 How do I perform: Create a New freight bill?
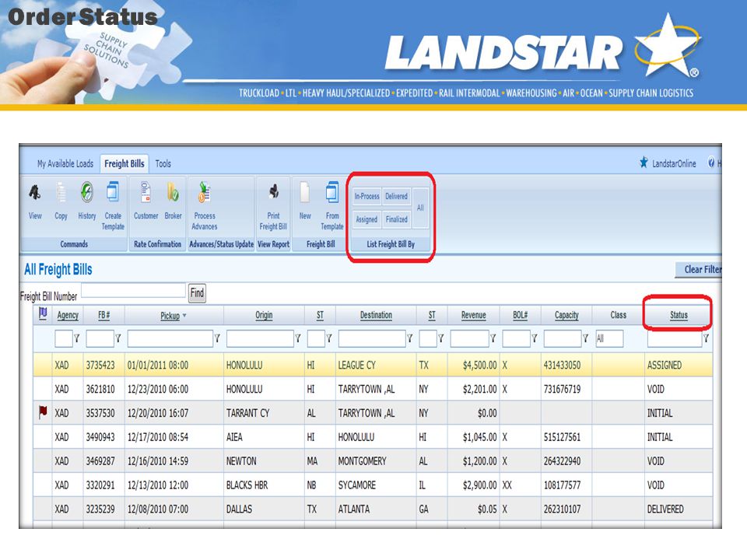[x=305, y=192]
